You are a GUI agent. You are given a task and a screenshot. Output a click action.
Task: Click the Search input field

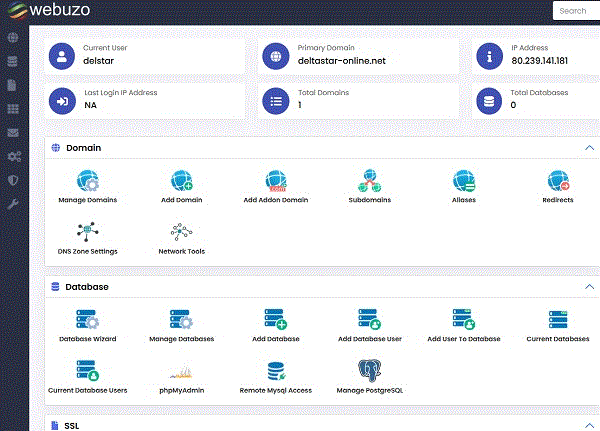576,11
